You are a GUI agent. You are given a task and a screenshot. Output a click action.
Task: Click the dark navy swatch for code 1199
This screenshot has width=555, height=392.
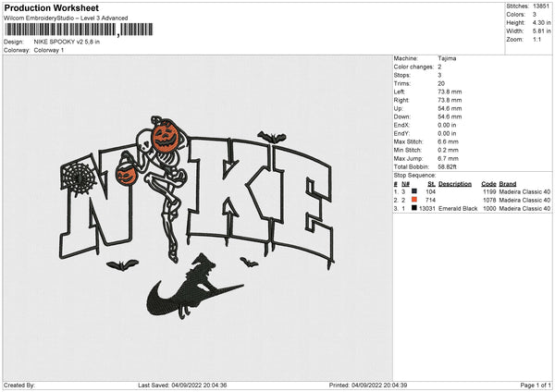(x=414, y=191)
